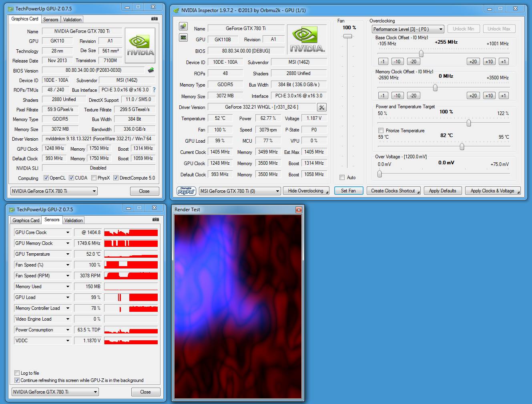
Task: Open the Performance Level P0 dropdown
Action: click(x=408, y=29)
